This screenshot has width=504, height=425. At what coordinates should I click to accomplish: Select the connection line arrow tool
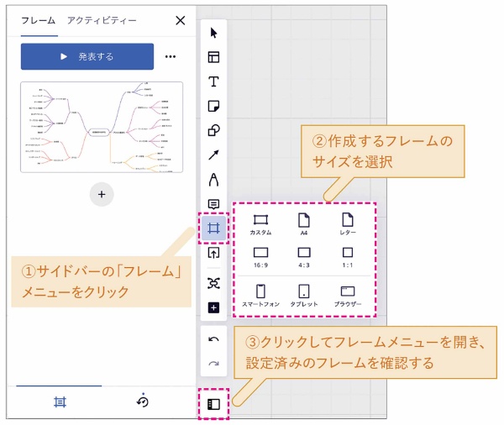(213, 155)
